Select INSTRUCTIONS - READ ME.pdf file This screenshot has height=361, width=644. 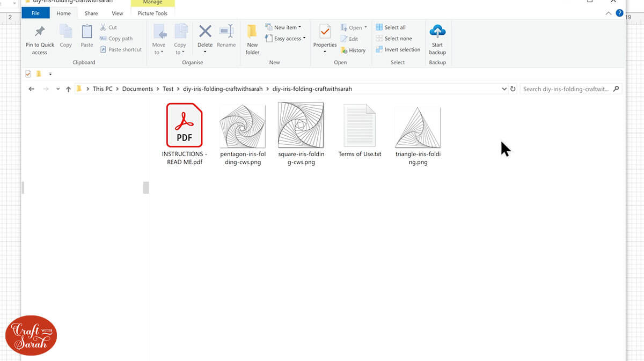tap(184, 134)
